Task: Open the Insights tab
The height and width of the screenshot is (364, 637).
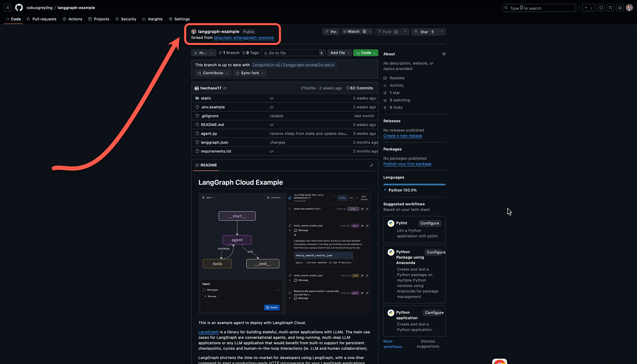Action: pyautogui.click(x=153, y=19)
